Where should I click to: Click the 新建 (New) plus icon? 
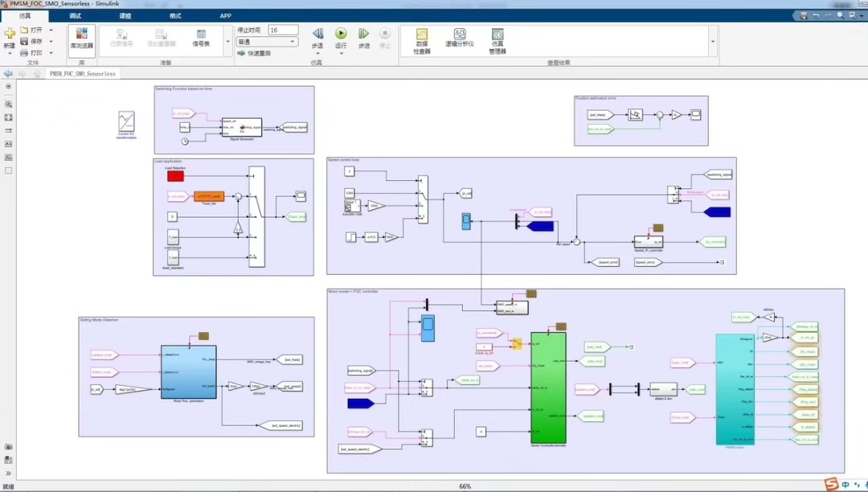pos(10,34)
